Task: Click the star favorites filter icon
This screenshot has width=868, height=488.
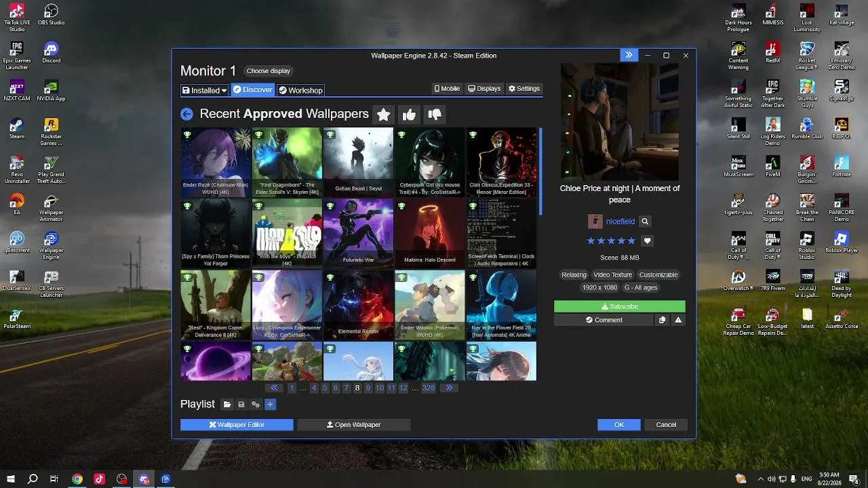Action: click(x=383, y=115)
